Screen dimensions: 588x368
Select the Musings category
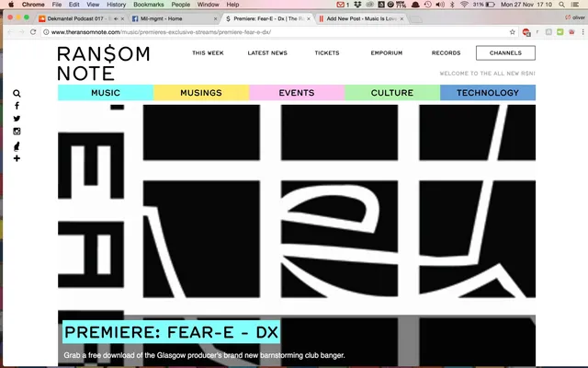click(x=201, y=93)
